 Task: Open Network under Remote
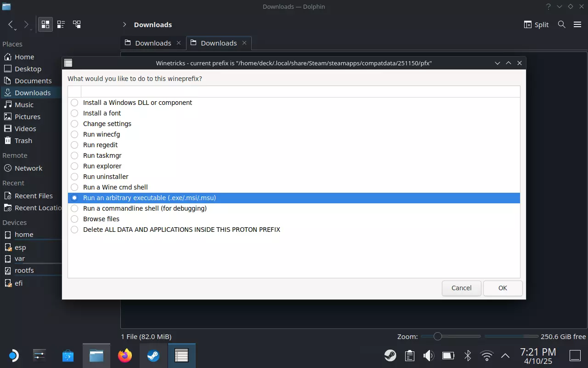[31, 168]
